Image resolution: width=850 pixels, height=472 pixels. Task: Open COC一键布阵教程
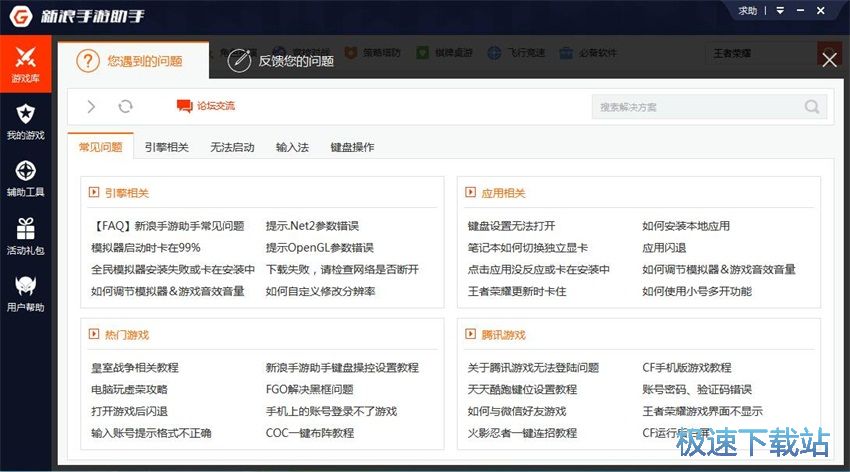(310, 432)
